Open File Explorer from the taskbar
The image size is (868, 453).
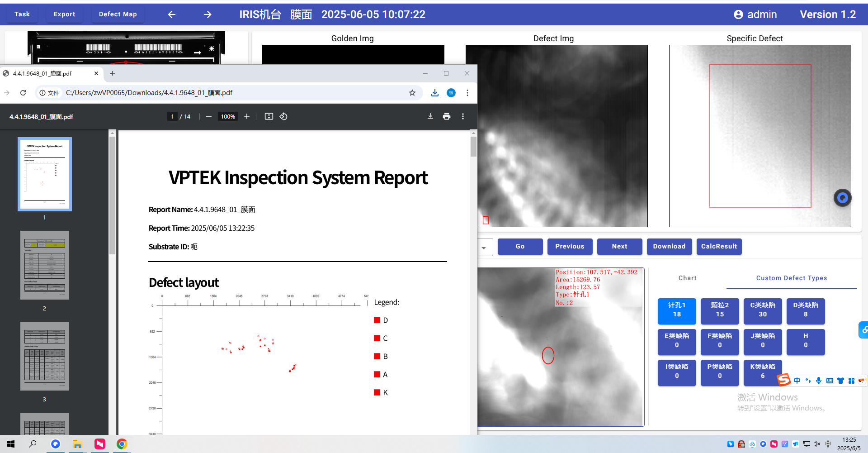coord(77,444)
